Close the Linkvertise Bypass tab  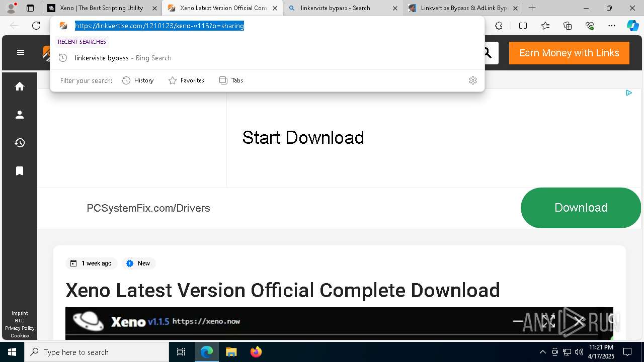515,8
